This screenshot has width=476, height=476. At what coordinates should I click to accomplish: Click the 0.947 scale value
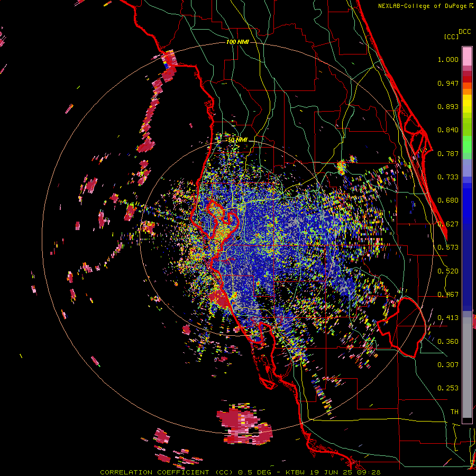click(x=448, y=83)
